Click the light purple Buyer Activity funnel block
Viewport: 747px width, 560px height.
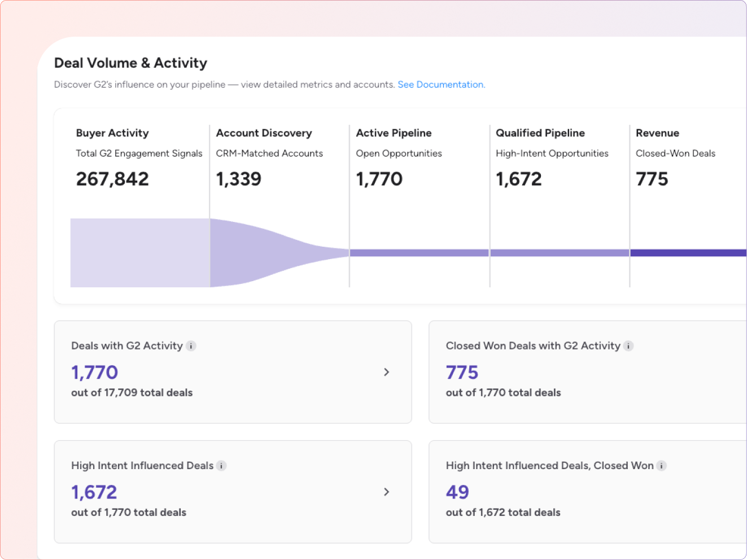tap(140, 253)
